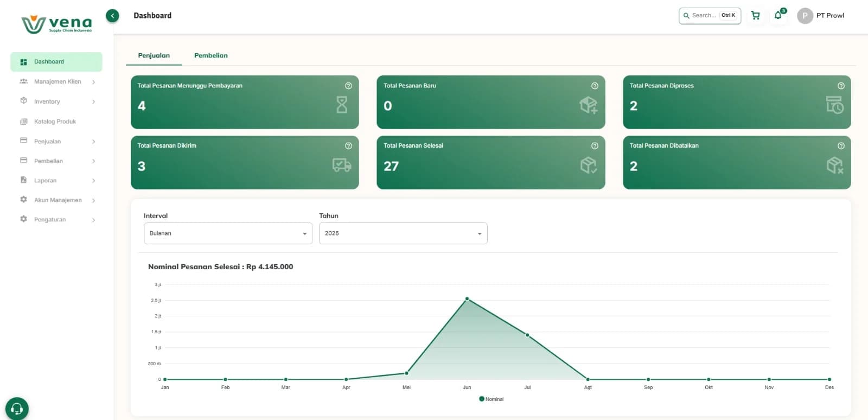Click the PT Prowl profile avatar
868x420 pixels.
[x=805, y=16]
